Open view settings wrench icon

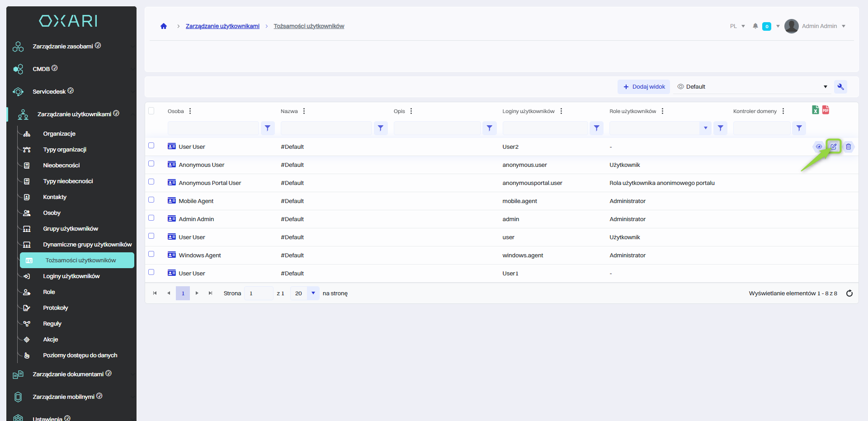[x=840, y=87]
